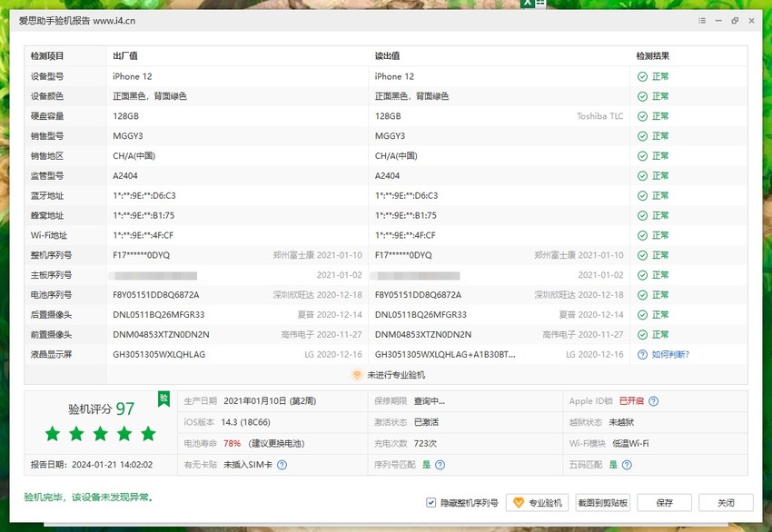Save the report with 保存 button
Screen dimensions: 772x532
[x=664, y=502]
